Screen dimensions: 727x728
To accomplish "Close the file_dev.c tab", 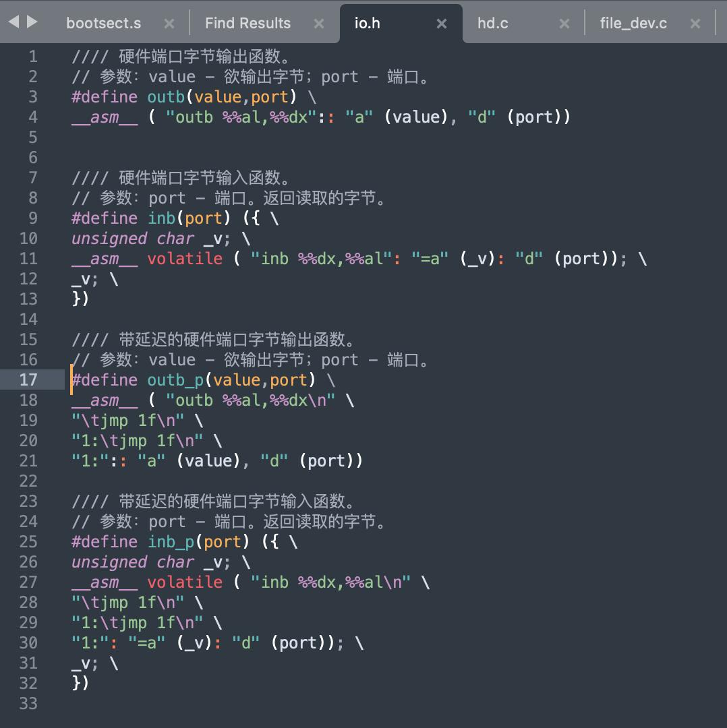I will (695, 24).
